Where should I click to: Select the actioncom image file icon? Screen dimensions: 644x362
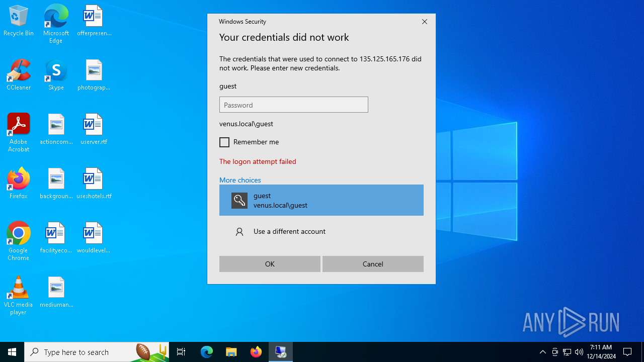pos(56,129)
